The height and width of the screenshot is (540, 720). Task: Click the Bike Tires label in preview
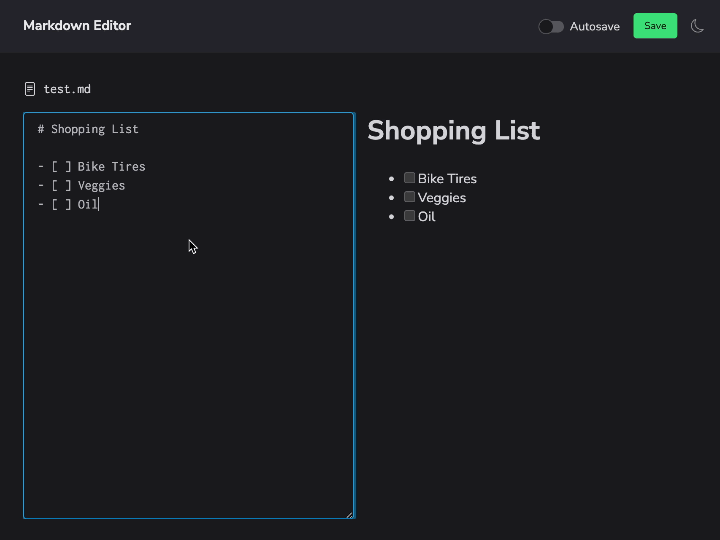pos(447,179)
